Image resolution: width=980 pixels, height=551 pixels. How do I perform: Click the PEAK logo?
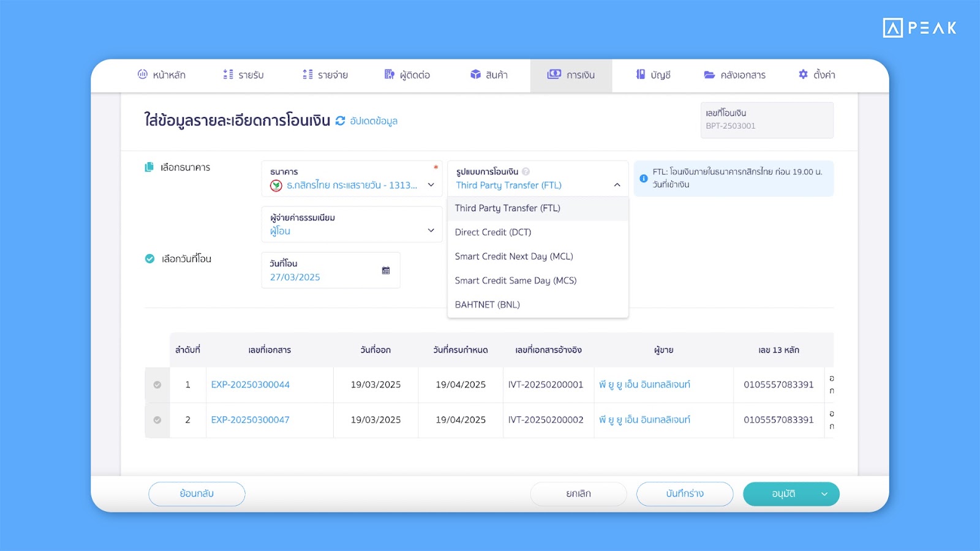coord(919,28)
